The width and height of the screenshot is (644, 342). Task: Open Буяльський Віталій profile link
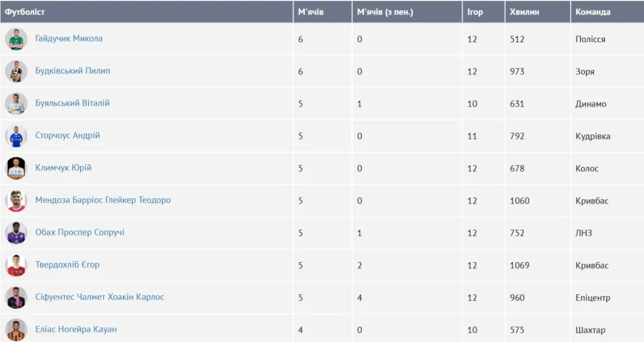coord(72,103)
